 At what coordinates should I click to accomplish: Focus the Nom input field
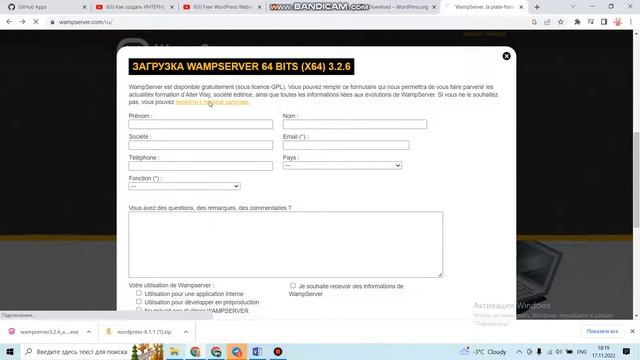(355, 124)
